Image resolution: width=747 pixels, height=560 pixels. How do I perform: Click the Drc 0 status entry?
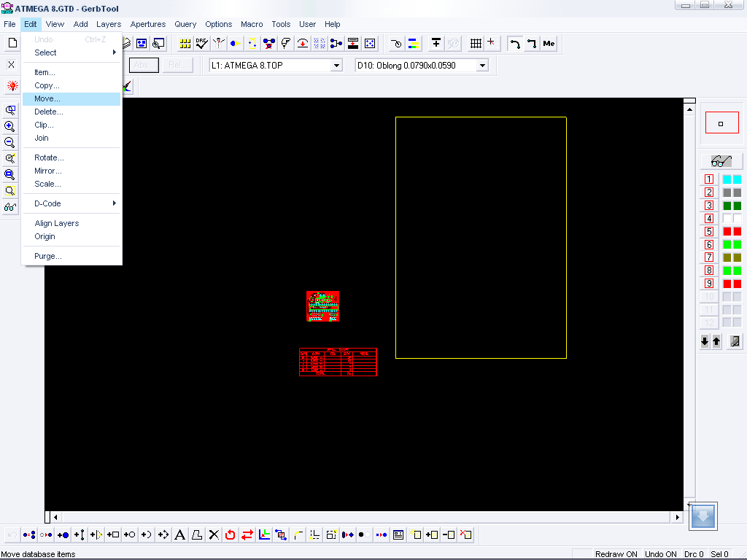(x=694, y=554)
